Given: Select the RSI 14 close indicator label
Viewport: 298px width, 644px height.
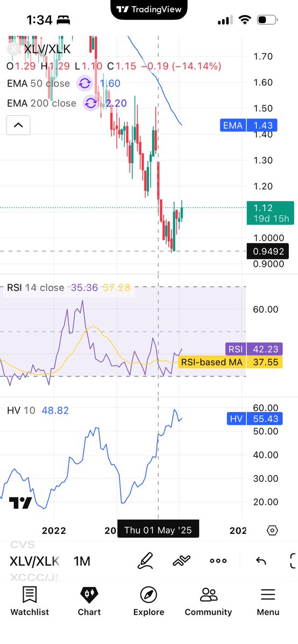Looking at the screenshot, I should [x=36, y=287].
